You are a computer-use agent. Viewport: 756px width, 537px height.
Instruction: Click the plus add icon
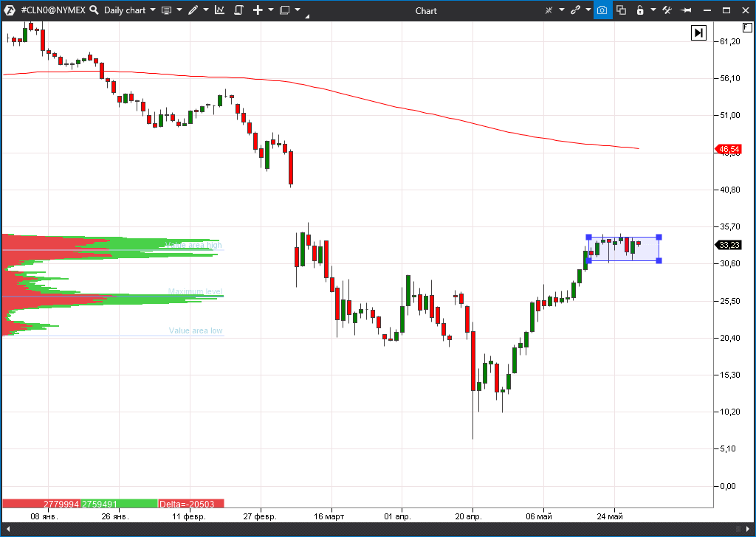pyautogui.click(x=258, y=10)
